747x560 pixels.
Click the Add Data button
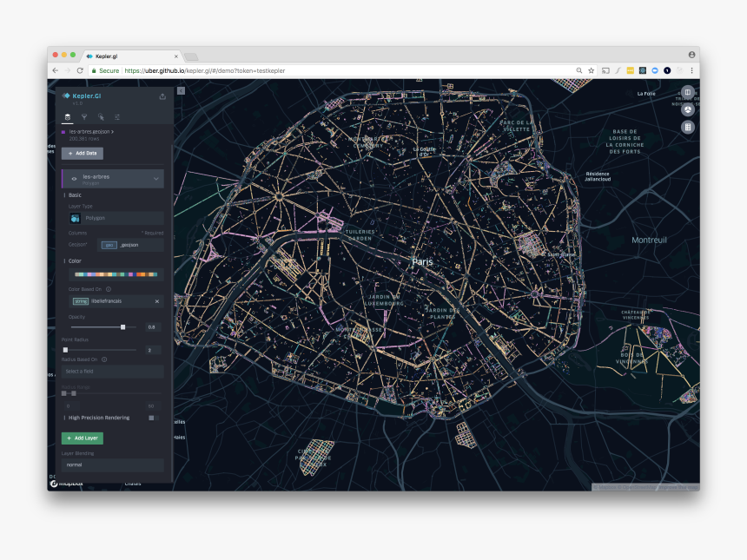tap(83, 154)
